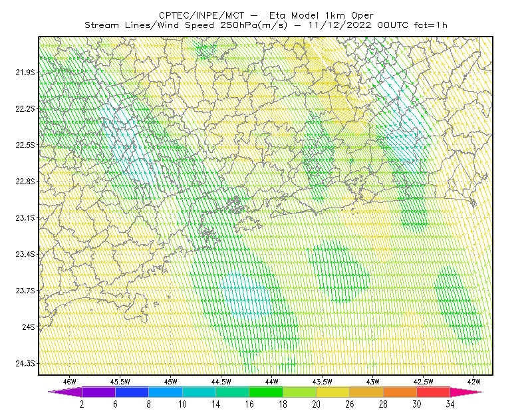The width and height of the screenshot is (532, 411).
Task: Click the 23.1S latitude axis label
Action: (x=25, y=217)
